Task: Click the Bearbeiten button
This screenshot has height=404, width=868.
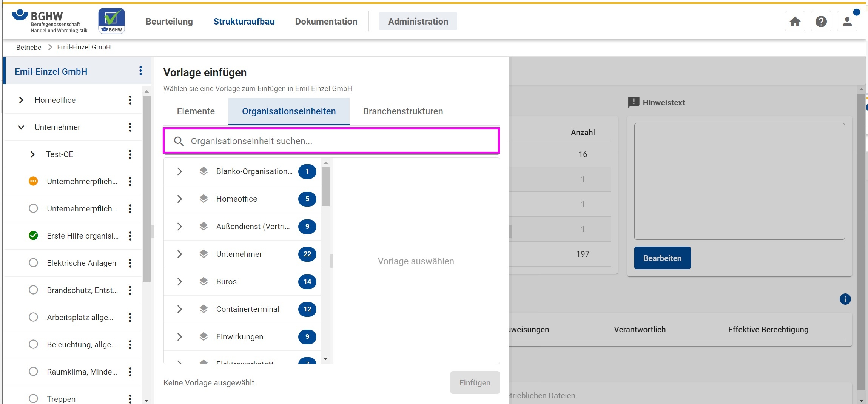Action: 662,258
